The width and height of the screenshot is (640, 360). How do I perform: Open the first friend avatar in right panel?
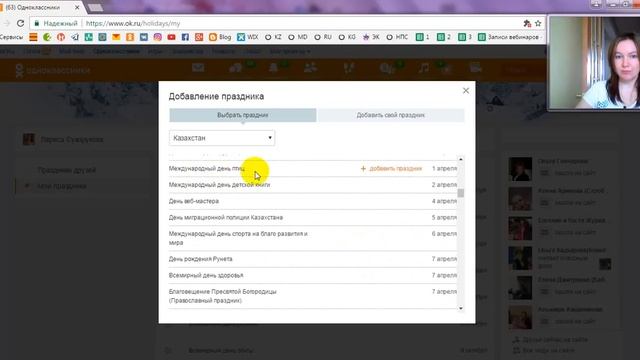(x=520, y=169)
